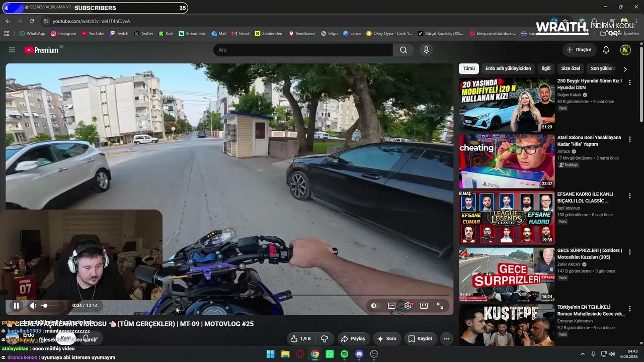Open options for the Atari Salonu video
Image resolution: width=644 pixels, height=362 pixels.
click(x=629, y=139)
